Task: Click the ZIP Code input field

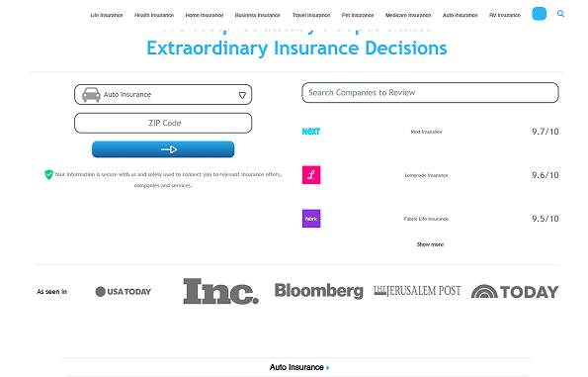Action: pyautogui.click(x=163, y=123)
